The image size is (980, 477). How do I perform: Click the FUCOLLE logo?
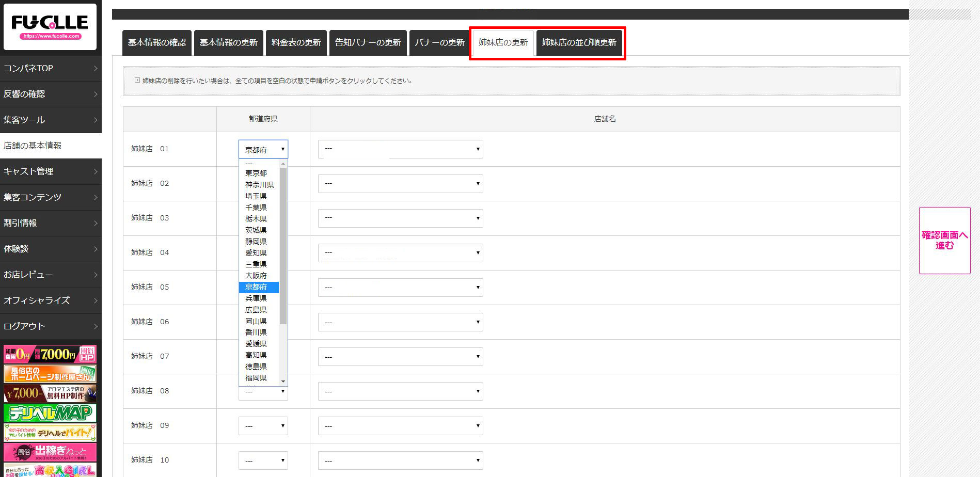pyautogui.click(x=50, y=27)
